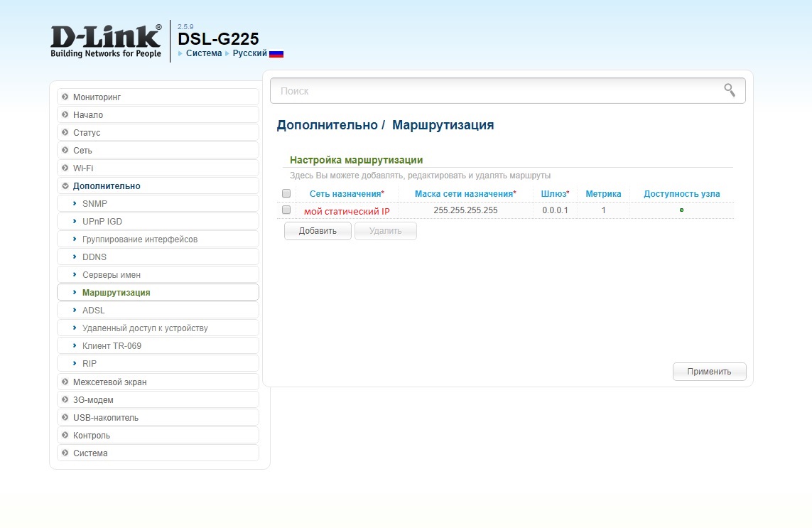Click the search magnifier icon

tap(729, 90)
